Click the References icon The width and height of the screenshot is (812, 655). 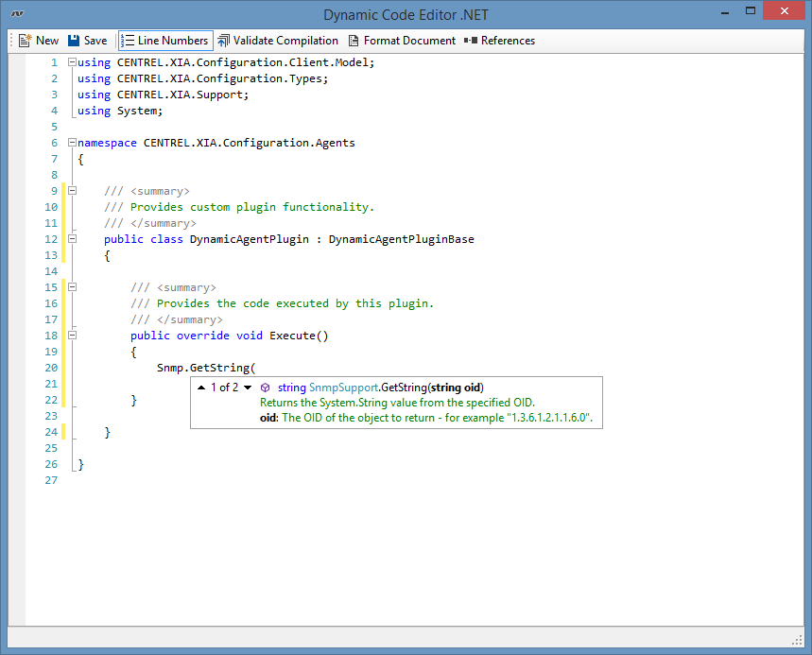point(471,41)
